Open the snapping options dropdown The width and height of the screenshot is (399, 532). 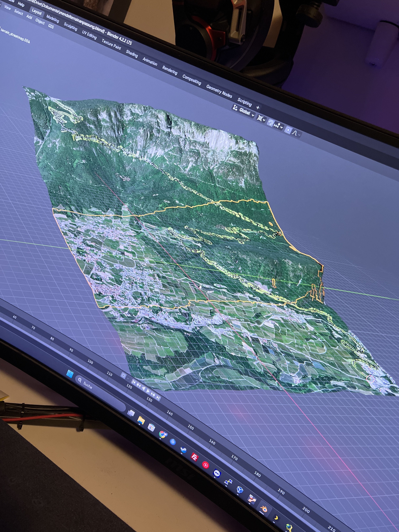click(x=279, y=126)
